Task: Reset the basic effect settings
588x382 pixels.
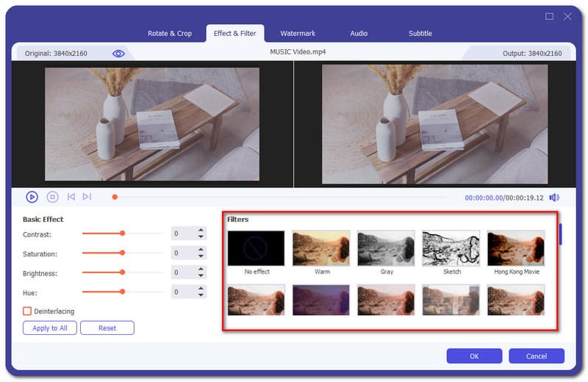Action: point(107,328)
